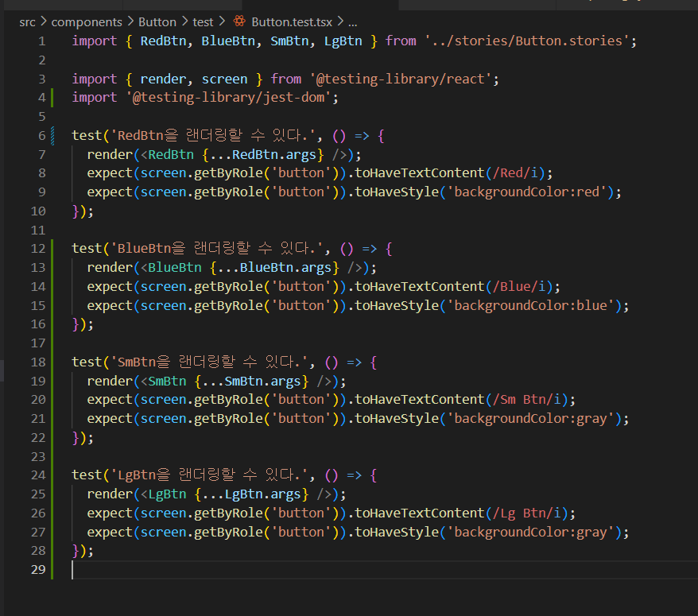Click the 'RedBtn을 랜더링할 수 있다.' test title

(213, 135)
